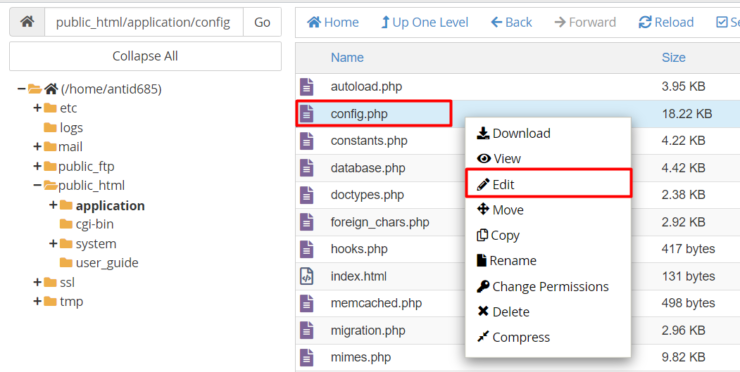The width and height of the screenshot is (740, 372).
Task: Open the application folder in tree
Action: tap(110, 205)
